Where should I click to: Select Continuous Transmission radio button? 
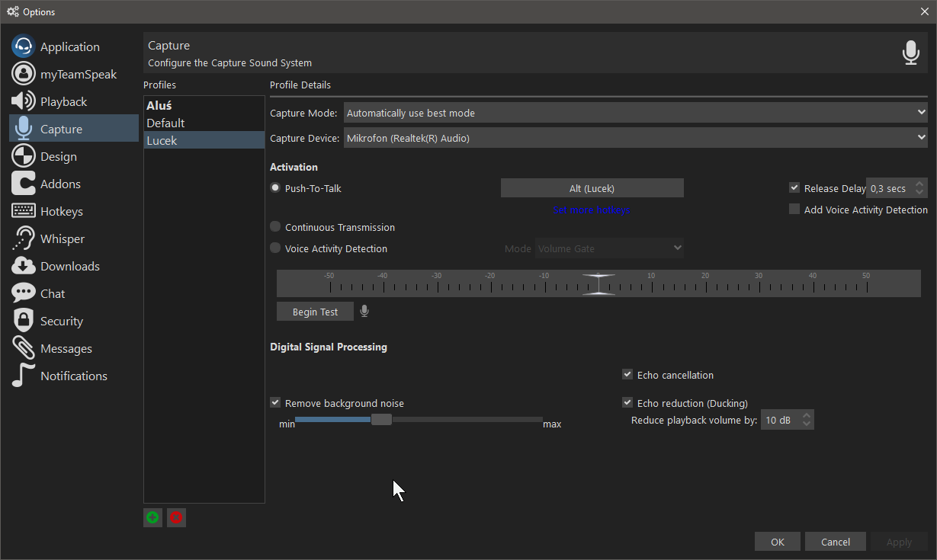click(x=275, y=227)
